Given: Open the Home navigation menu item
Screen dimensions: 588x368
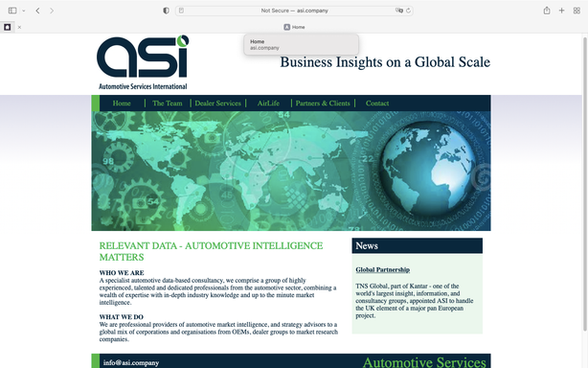Looking at the screenshot, I should click(122, 103).
